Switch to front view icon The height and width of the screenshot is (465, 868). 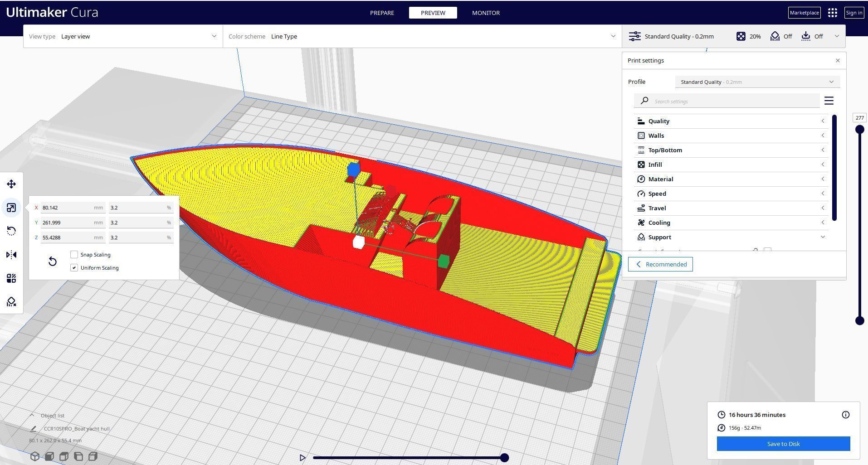pyautogui.click(x=49, y=456)
